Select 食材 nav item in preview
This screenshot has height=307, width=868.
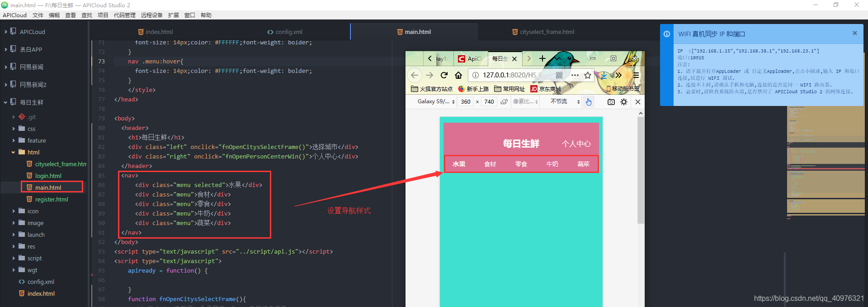tap(490, 164)
